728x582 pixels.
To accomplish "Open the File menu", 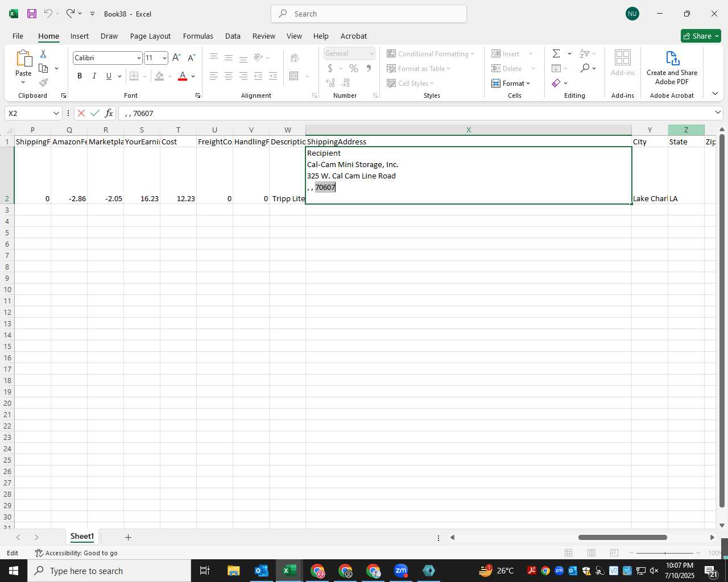I will (18, 36).
